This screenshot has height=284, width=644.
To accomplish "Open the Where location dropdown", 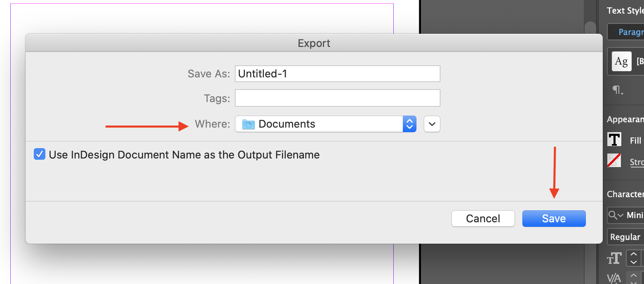I will click(x=326, y=124).
